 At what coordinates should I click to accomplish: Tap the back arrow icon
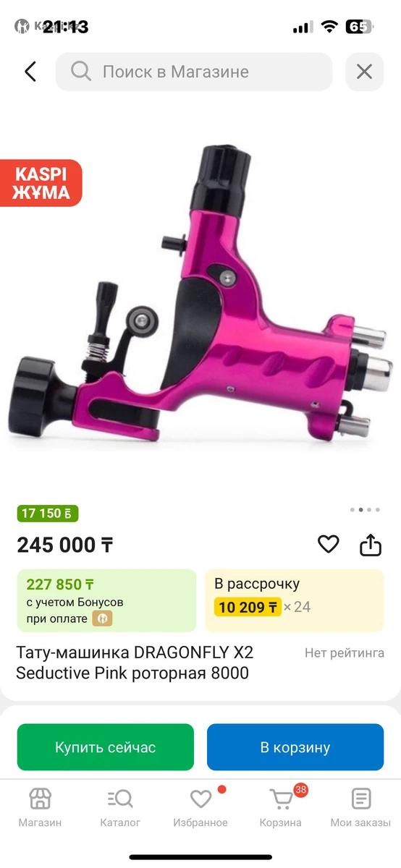[30, 72]
